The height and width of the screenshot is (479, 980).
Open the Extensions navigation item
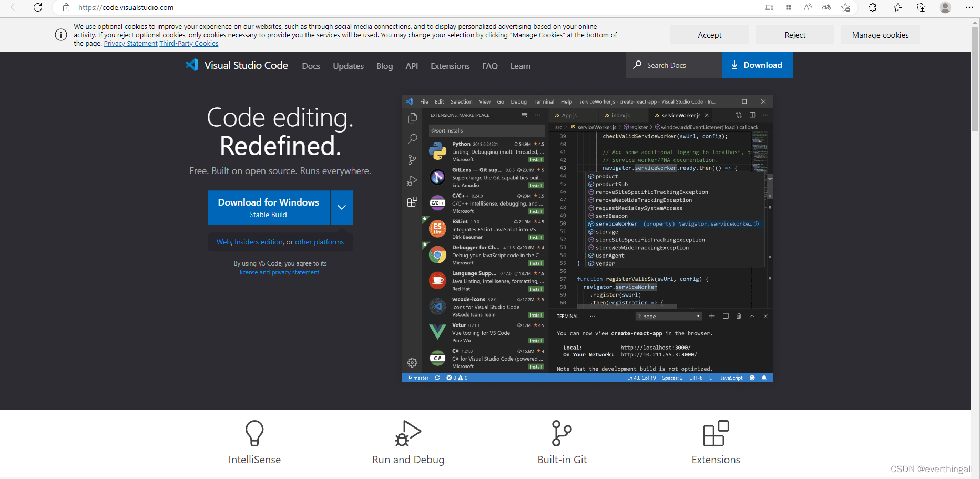(x=450, y=66)
